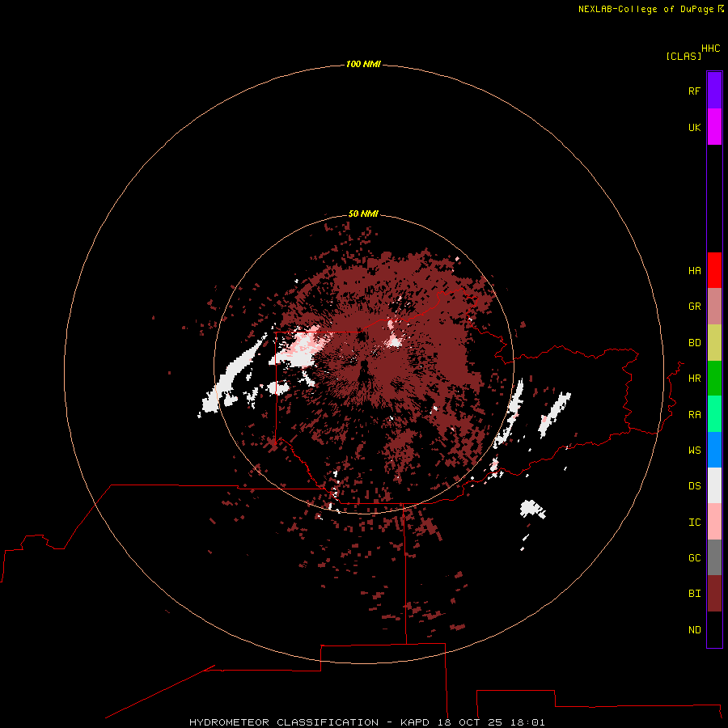
Task: Click the NEXLAB-College of DuPage text
Action: 645,9
